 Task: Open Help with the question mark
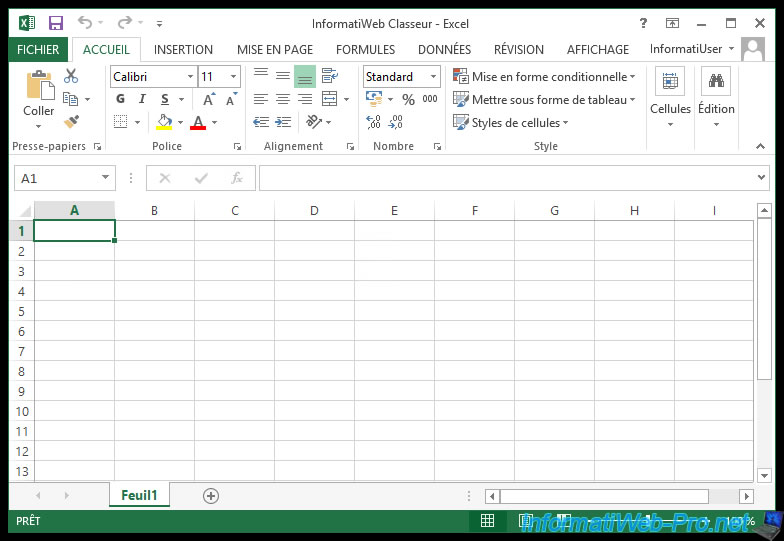tap(643, 23)
